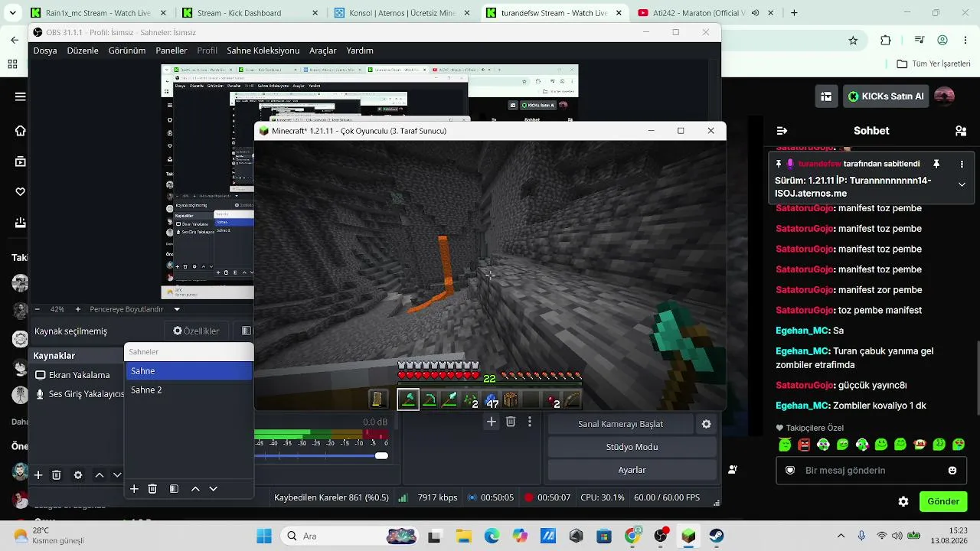Move source up in Kaynaklar list
Viewport: 980px width, 551px height.
pyautogui.click(x=100, y=475)
